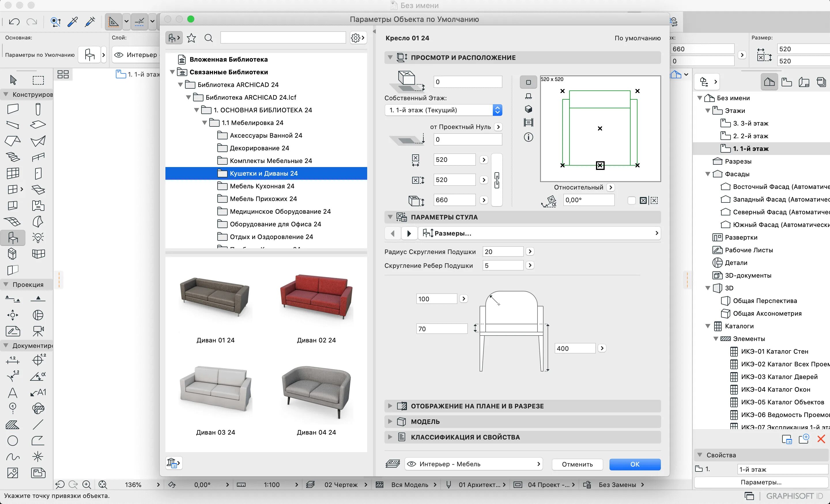830x504 pixels.
Task: Expand the МОДЕЛЬ panel section
Action: coord(390,421)
